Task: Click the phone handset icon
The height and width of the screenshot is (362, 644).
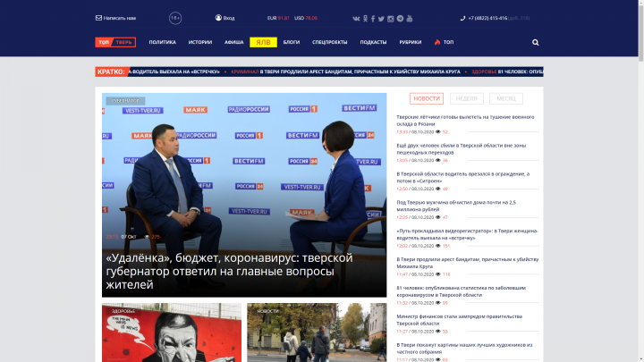Action: tap(463, 18)
